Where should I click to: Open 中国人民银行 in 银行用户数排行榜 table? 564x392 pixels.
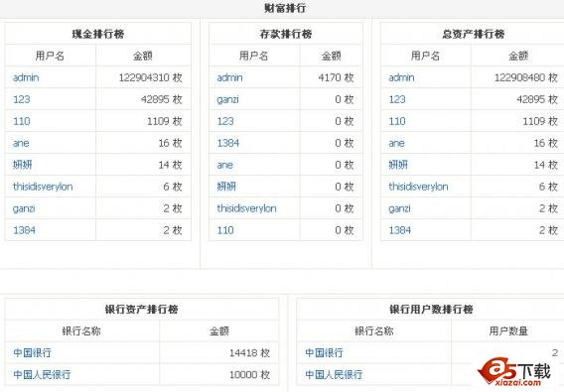coord(334,375)
